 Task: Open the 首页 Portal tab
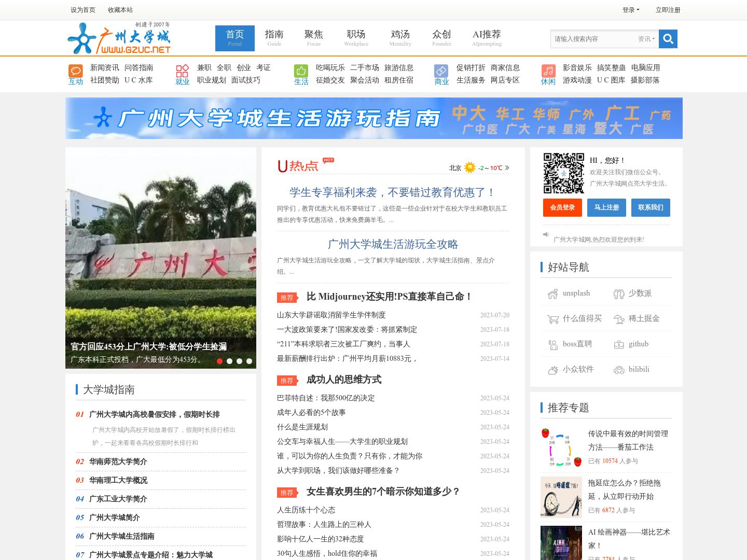[235, 38]
